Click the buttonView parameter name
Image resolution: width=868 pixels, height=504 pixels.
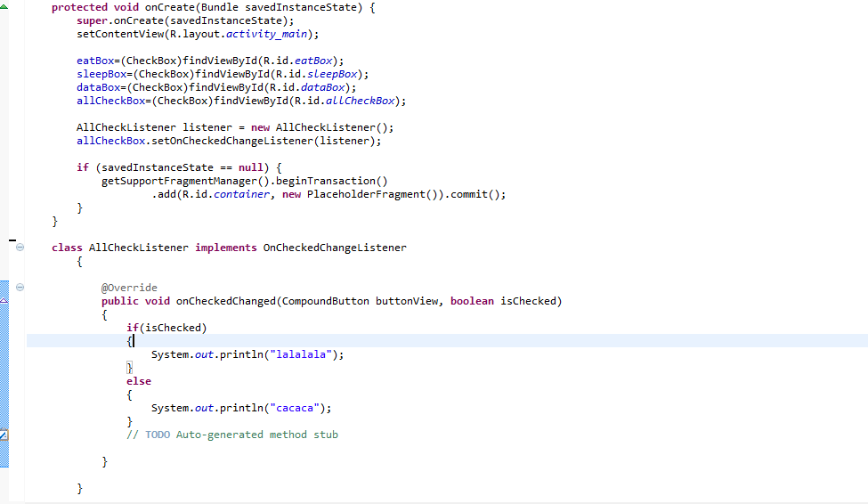407,301
